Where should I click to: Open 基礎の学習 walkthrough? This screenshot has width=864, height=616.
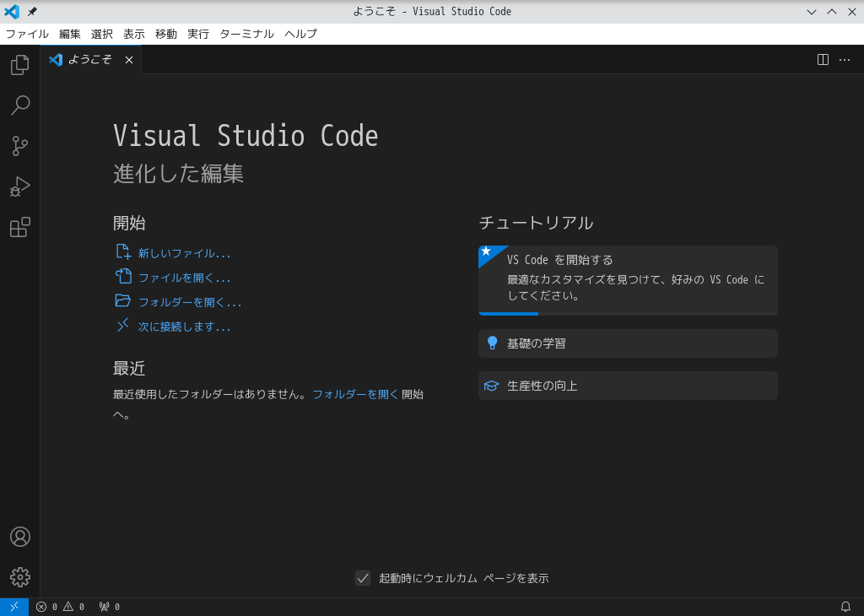click(628, 343)
